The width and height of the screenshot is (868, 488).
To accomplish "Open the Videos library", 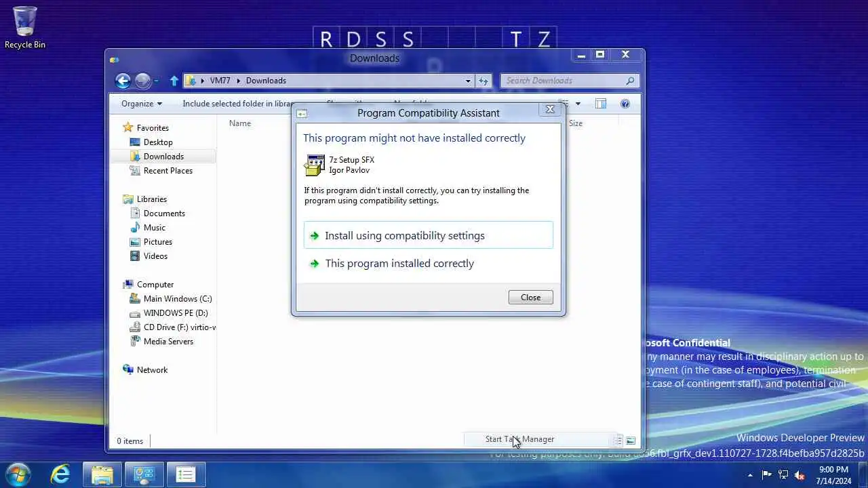I will point(155,256).
